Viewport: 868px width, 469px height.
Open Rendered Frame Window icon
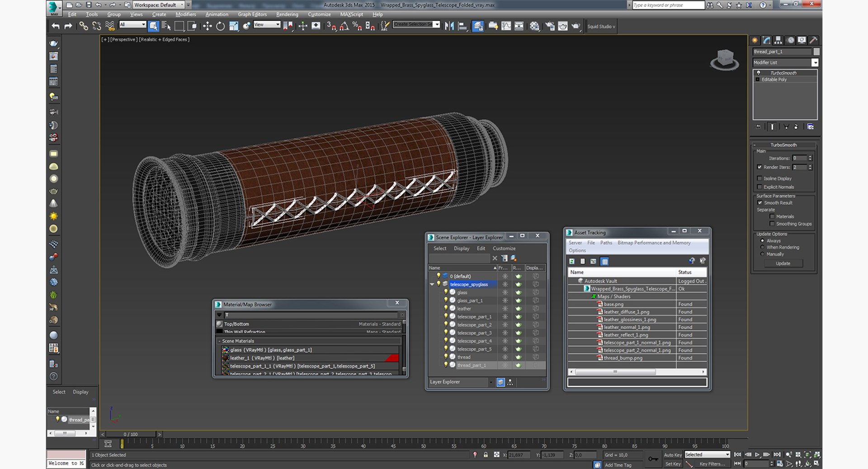click(562, 26)
